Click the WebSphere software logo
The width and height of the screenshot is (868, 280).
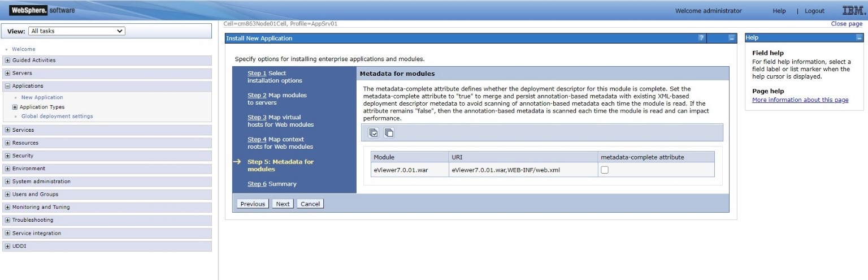42,10
